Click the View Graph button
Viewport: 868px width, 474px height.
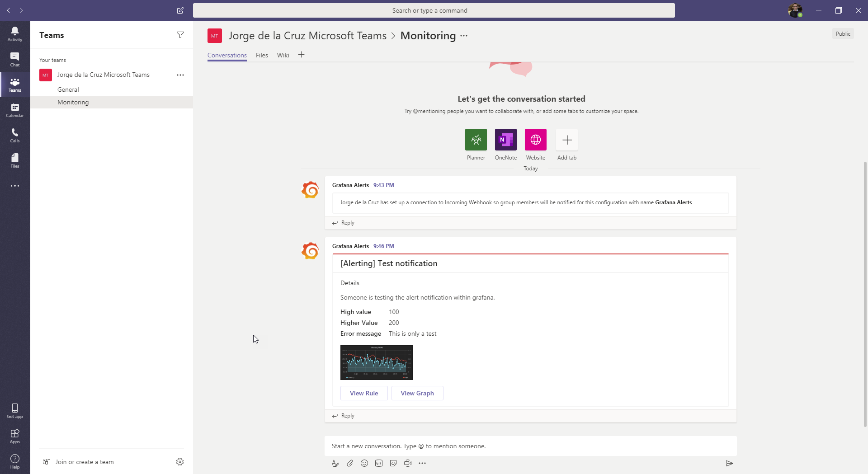tap(417, 393)
